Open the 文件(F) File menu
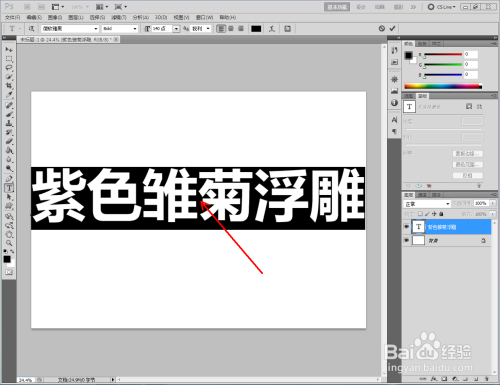500x385 pixels. click(13, 17)
